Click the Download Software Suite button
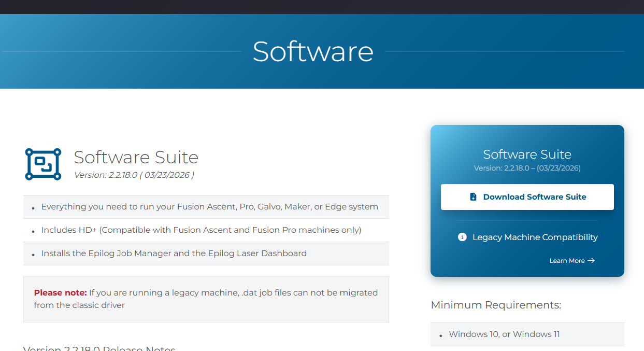The height and width of the screenshot is (351, 644). pos(527,197)
